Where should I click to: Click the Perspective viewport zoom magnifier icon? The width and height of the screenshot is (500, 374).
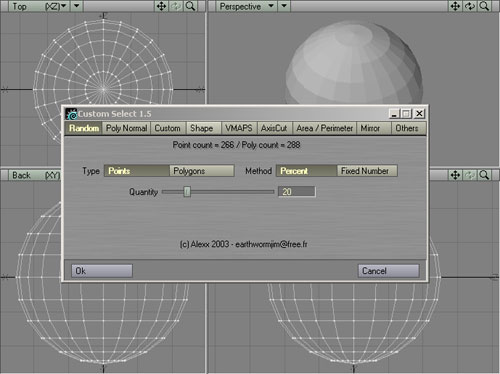click(x=484, y=6)
